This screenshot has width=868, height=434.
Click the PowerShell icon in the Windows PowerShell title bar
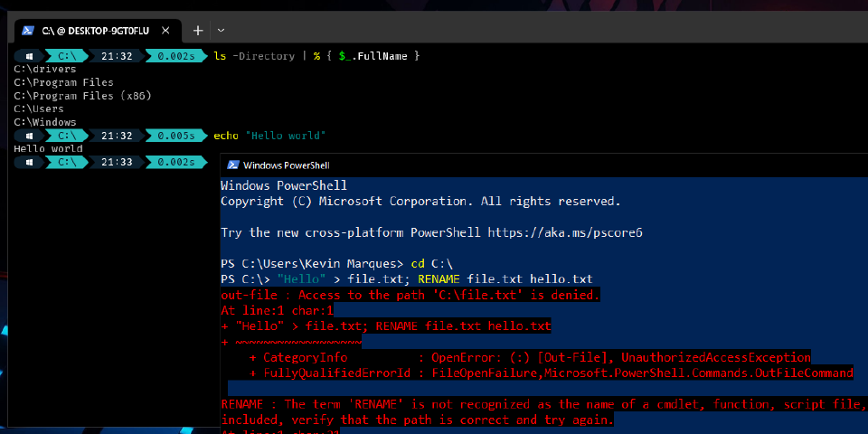(233, 165)
